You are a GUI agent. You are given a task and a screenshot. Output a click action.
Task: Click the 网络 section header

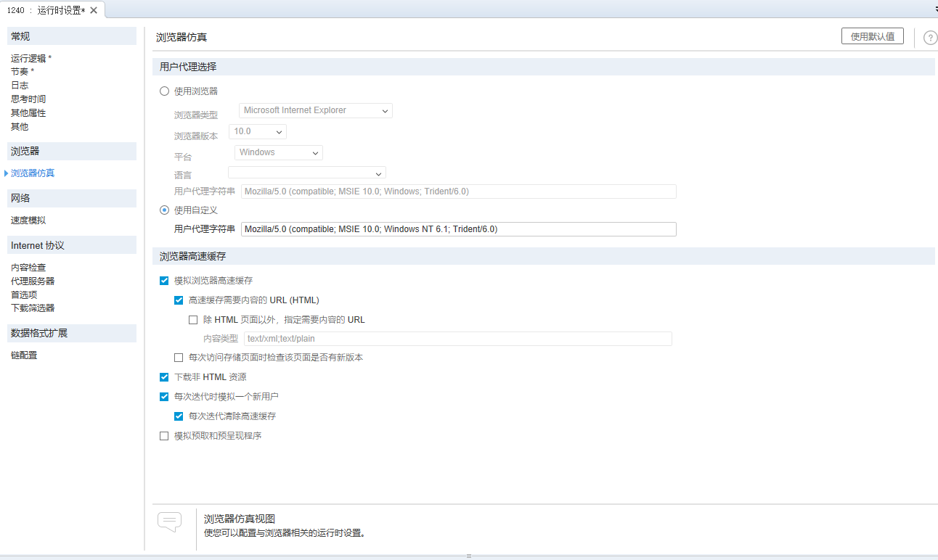(71, 198)
